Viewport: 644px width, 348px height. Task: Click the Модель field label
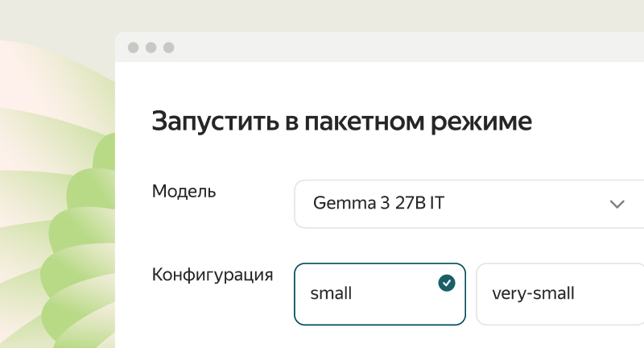184,192
